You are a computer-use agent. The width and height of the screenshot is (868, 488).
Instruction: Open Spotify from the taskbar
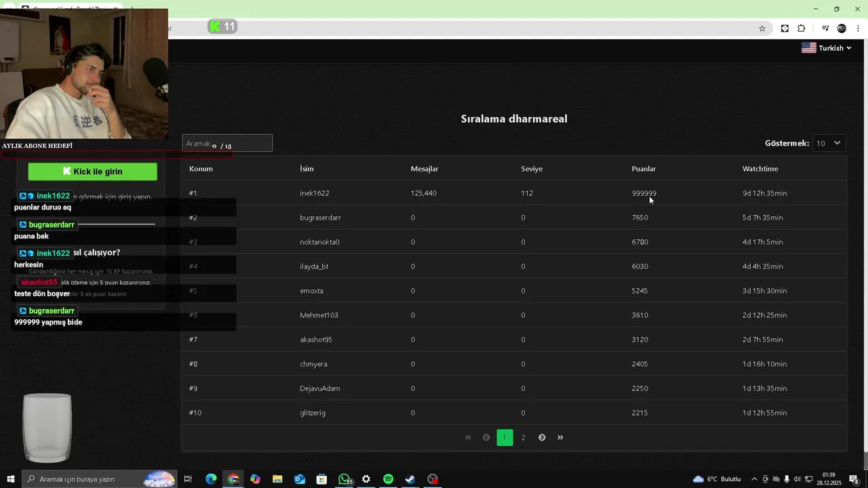(x=388, y=479)
